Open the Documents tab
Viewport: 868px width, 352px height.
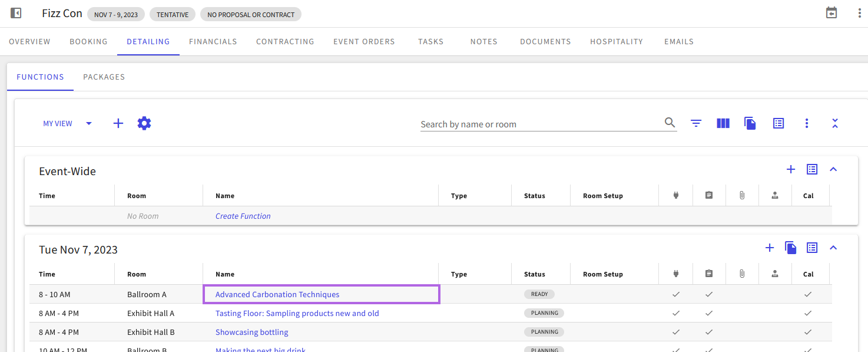point(545,42)
